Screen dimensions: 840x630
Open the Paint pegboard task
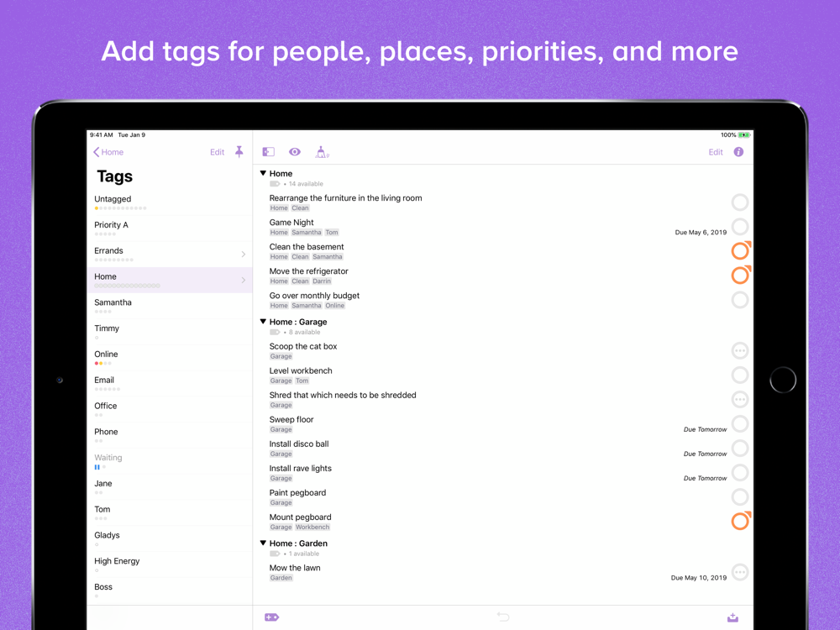tap(297, 492)
